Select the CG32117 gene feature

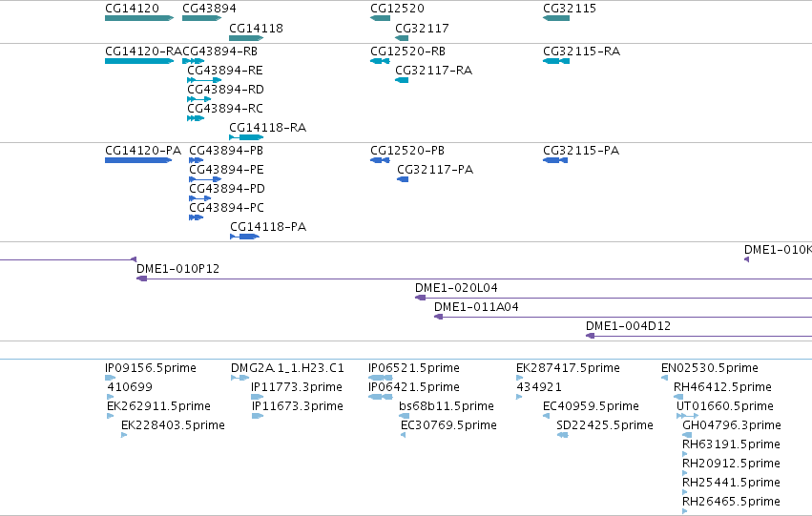click(x=402, y=38)
